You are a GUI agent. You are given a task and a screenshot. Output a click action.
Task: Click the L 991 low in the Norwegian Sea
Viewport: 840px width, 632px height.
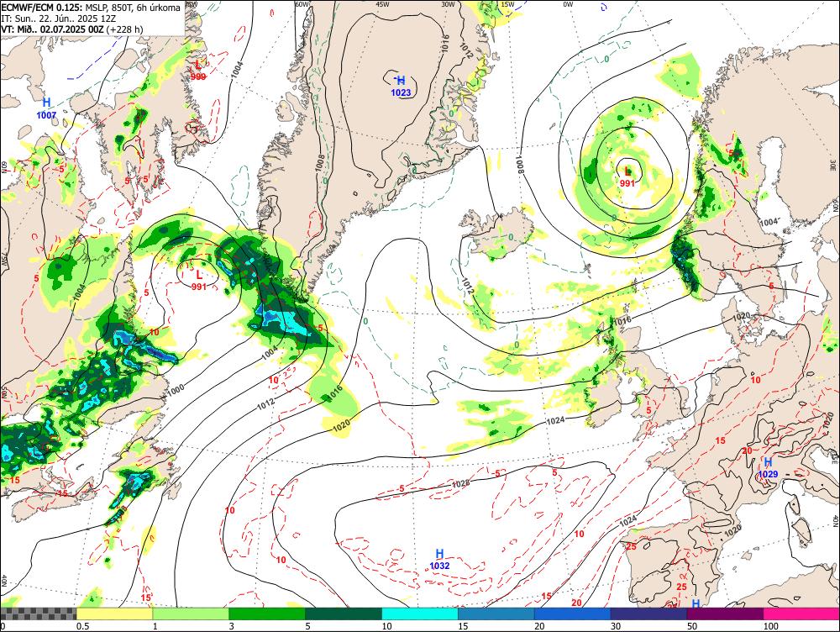(627, 176)
